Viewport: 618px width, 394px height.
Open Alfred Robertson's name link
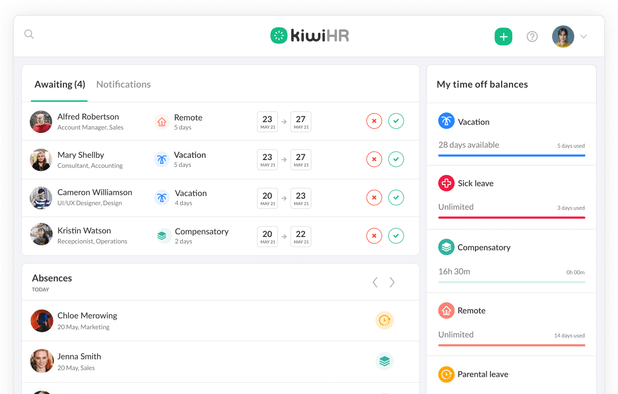(88, 117)
